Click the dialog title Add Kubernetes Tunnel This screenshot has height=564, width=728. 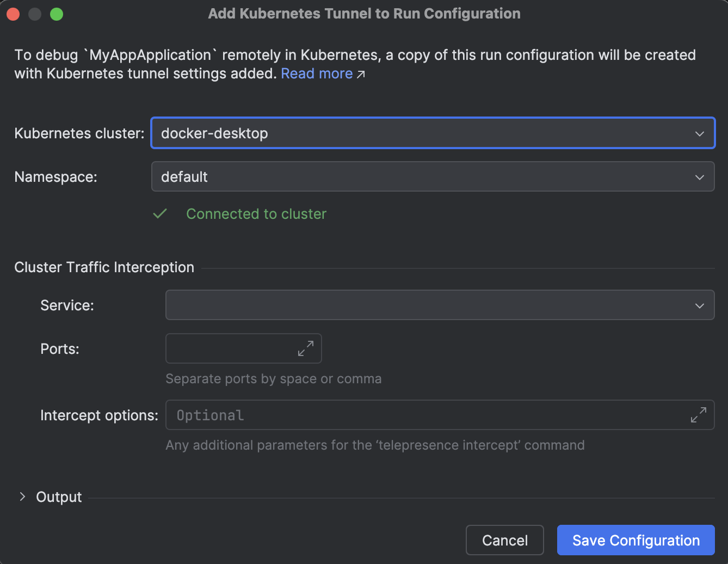point(364,14)
